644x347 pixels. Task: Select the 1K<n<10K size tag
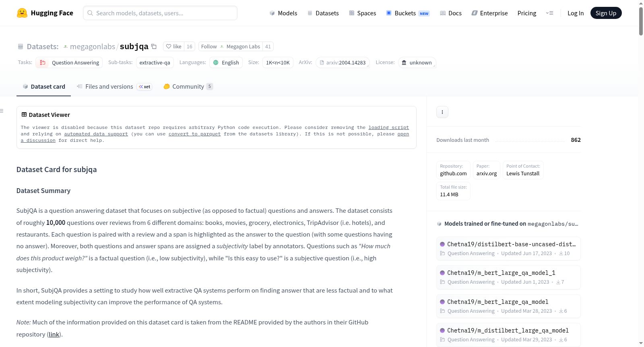tap(278, 62)
